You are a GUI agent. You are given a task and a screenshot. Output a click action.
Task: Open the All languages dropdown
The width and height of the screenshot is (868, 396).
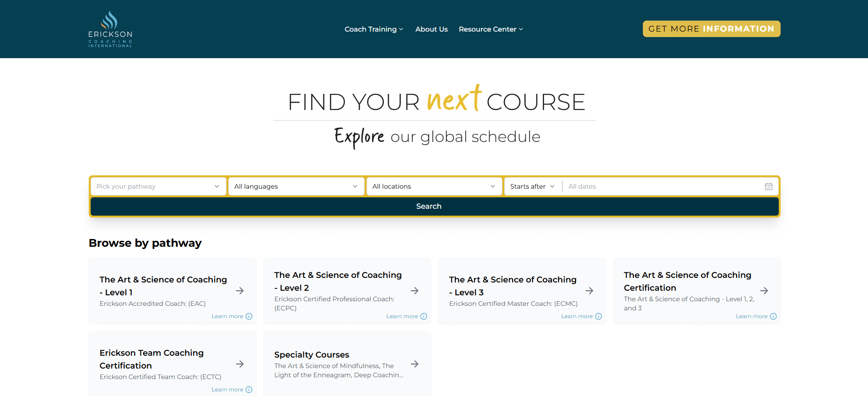(296, 186)
